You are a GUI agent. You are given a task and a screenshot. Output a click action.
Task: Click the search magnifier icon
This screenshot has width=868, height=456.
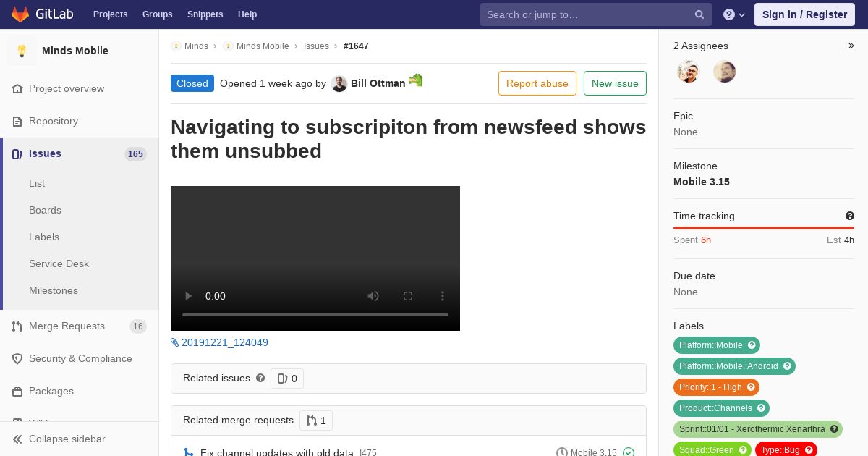click(x=699, y=14)
